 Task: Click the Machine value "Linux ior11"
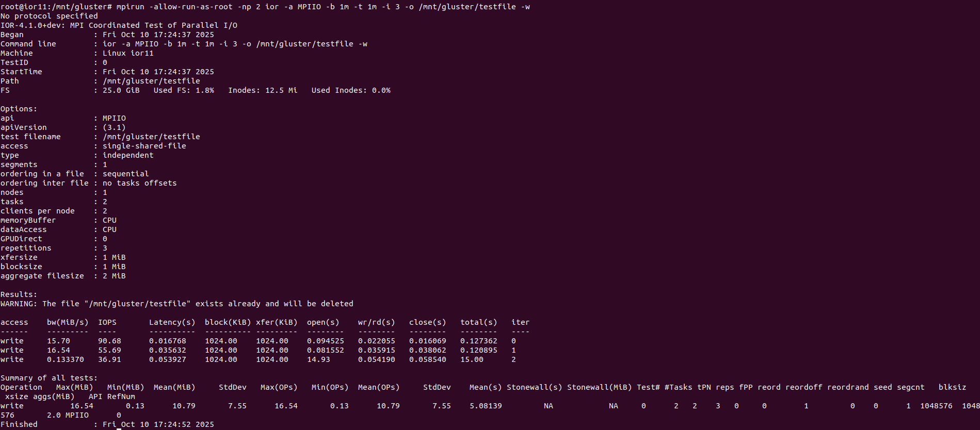128,53
